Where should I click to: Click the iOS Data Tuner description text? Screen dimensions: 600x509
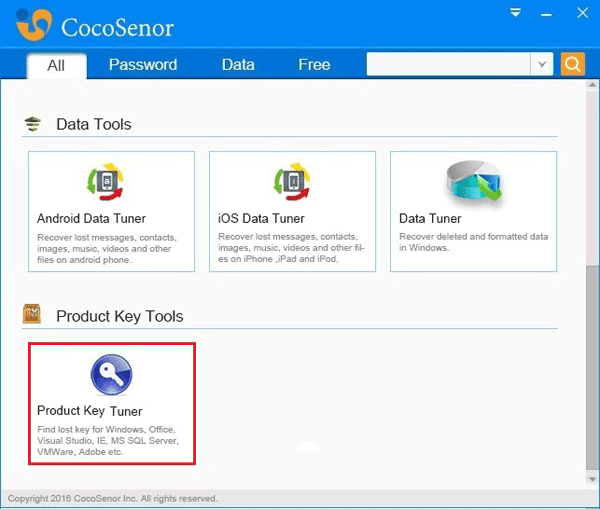coord(291,248)
